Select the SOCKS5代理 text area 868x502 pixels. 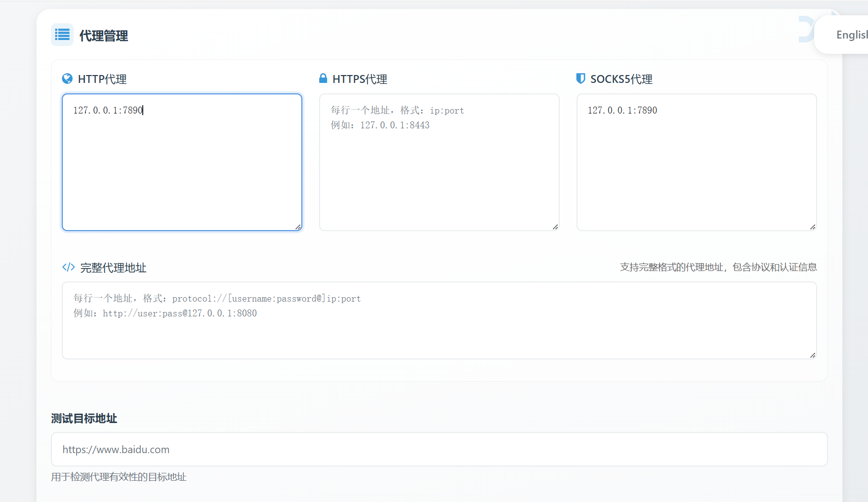(696, 162)
